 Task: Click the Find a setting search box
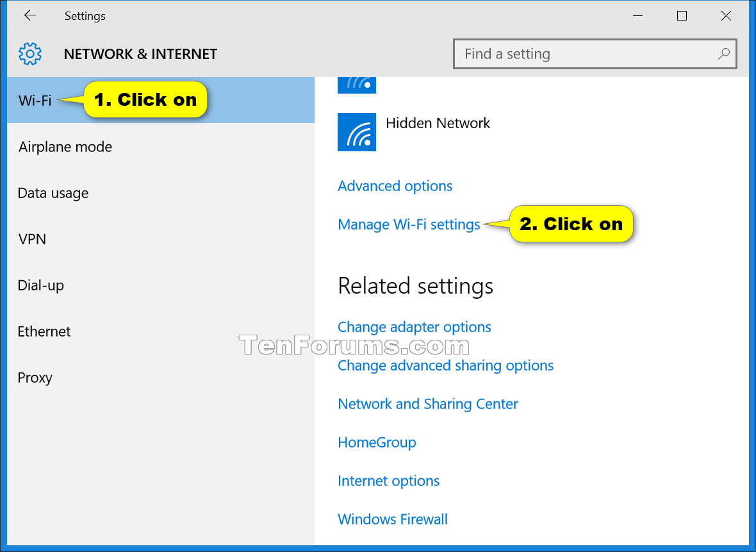click(577, 54)
